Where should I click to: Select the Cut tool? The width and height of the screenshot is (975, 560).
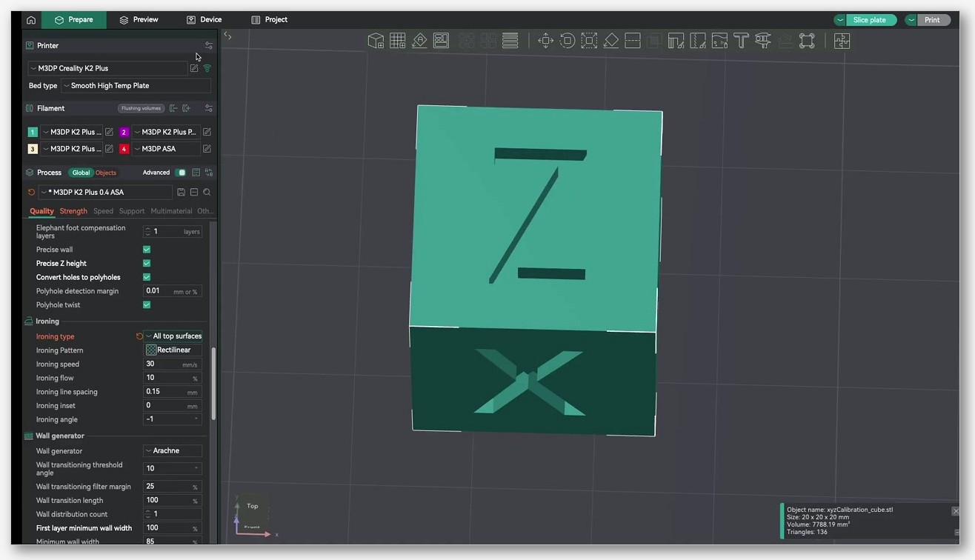(x=633, y=41)
